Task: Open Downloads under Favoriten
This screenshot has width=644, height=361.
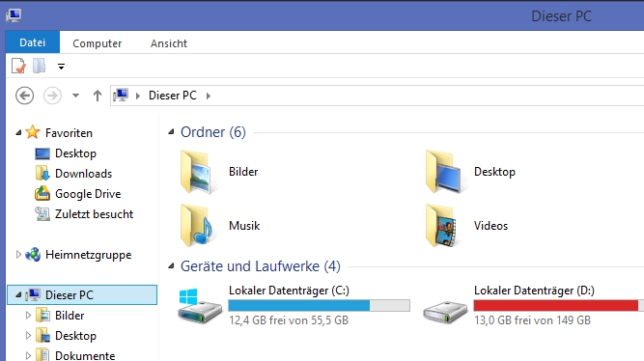Action: click(83, 174)
